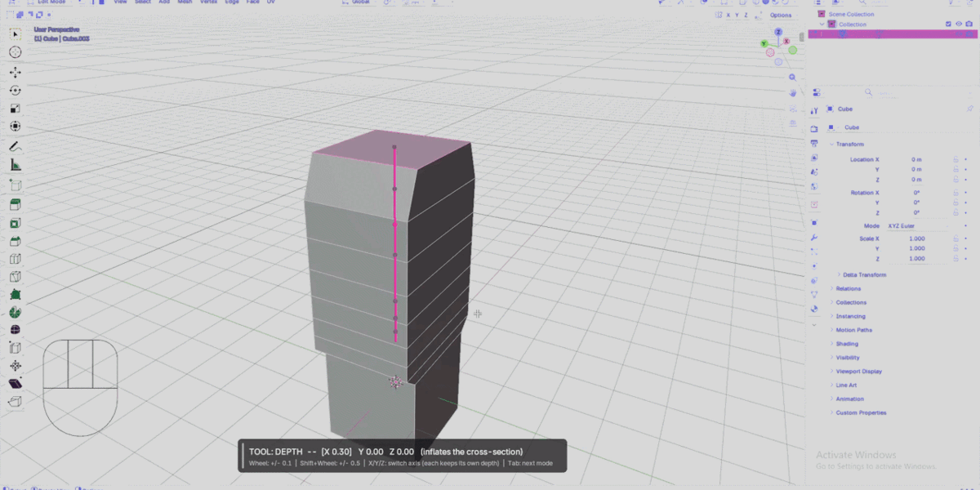
Task: Select the Scene Collection row in outliner
Action: pos(851,14)
